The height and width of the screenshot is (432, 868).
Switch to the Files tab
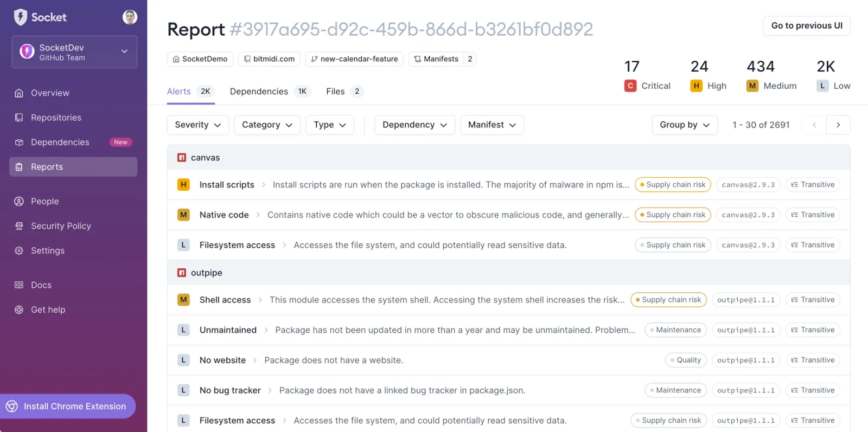pos(344,92)
